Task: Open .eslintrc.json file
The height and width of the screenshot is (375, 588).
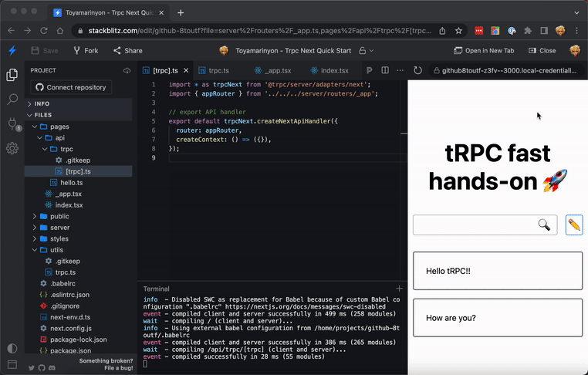Action: point(78,295)
